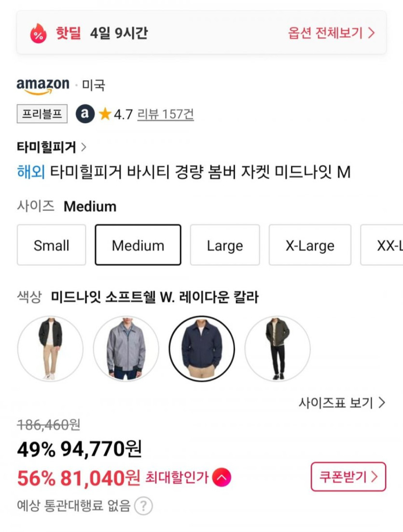Choose the gray jacket color swatch
Screen dimensions: 403x532
point(126,348)
